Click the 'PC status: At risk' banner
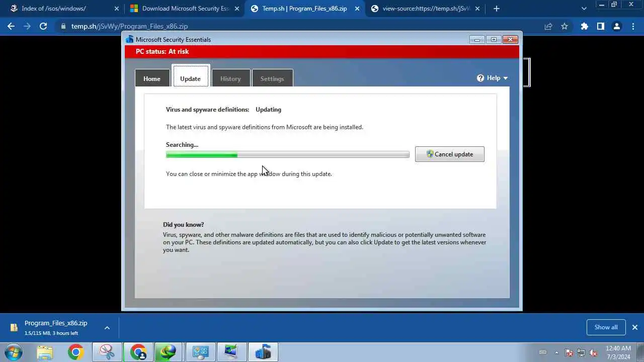This screenshot has width=644, height=362. click(322, 52)
